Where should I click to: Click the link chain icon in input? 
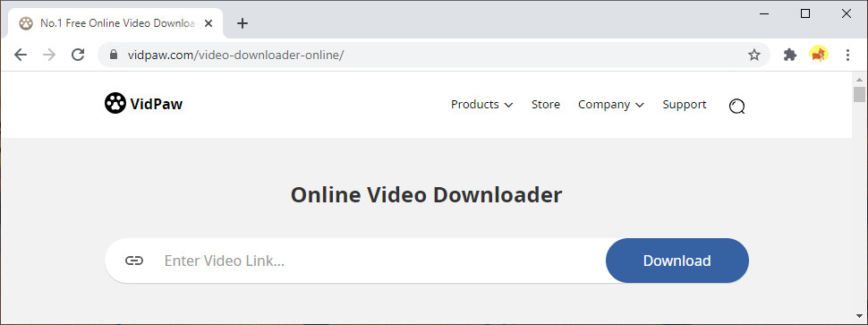134,261
